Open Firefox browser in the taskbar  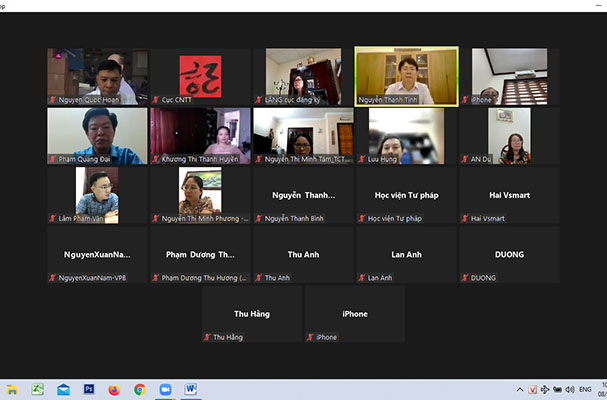tap(114, 389)
